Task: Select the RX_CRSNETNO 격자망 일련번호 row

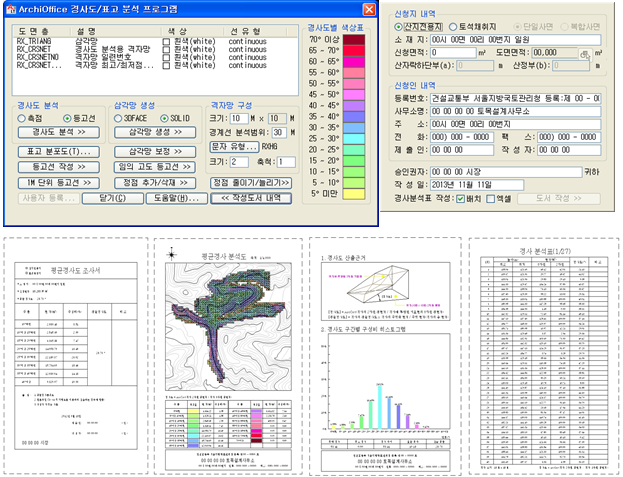Action: tap(155, 58)
